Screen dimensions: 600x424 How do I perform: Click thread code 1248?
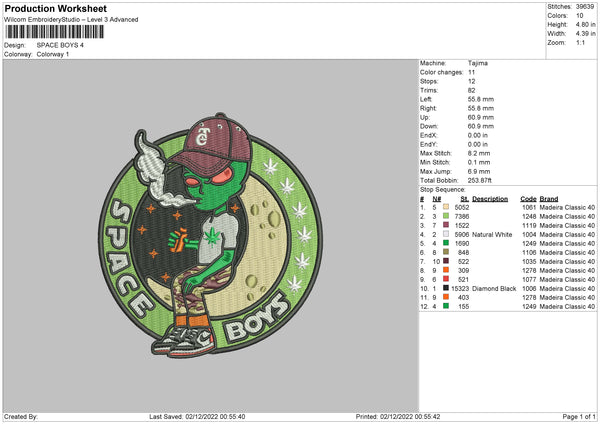(x=529, y=216)
